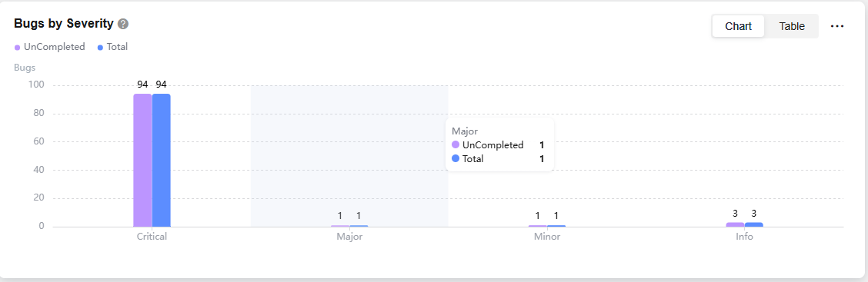This screenshot has width=868, height=282.
Task: Click the Critical axis label
Action: [152, 237]
